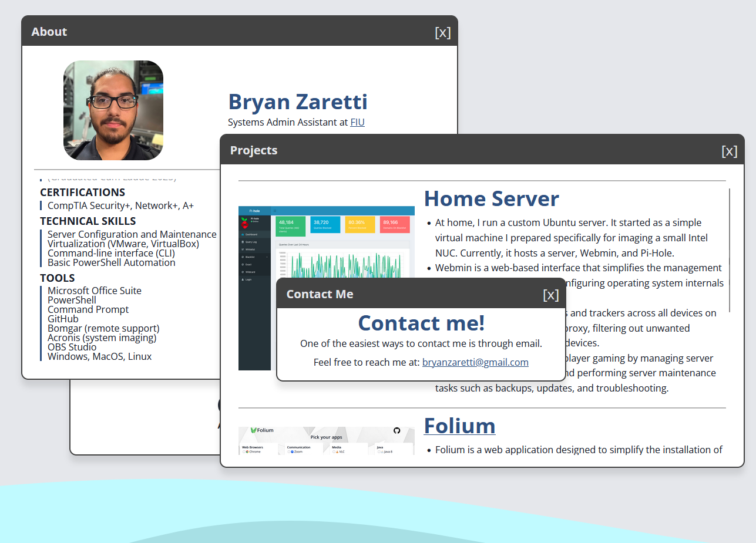This screenshot has height=543, width=756.
Task: Click 'Basic PowerShell Automation' skill
Action: tap(112, 262)
